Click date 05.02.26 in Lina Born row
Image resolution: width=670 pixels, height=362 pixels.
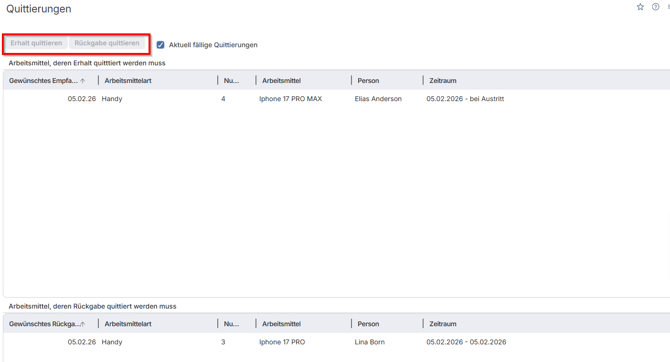pos(82,342)
